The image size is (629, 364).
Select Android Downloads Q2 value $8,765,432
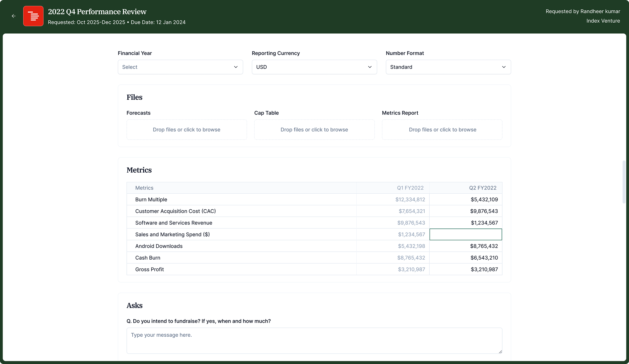pyautogui.click(x=484, y=246)
